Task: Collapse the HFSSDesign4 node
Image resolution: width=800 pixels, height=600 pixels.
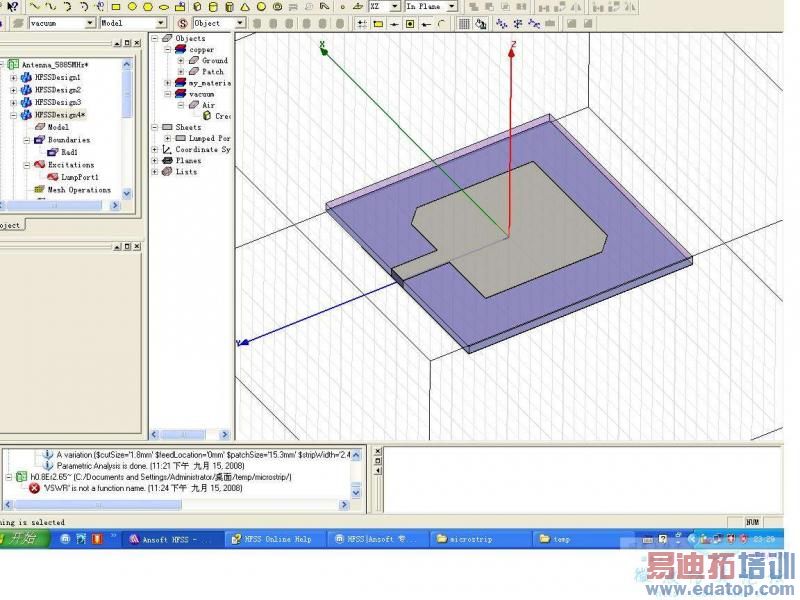Action: [x=14, y=115]
